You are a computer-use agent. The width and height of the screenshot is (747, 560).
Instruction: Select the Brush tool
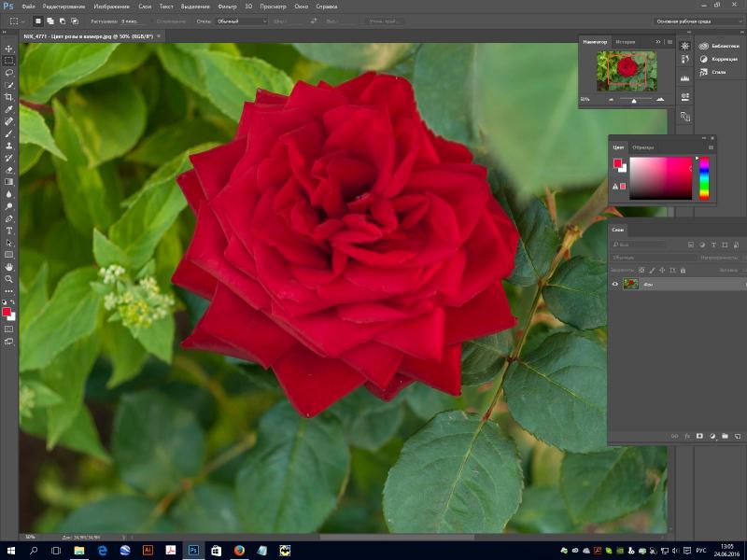click(9, 133)
